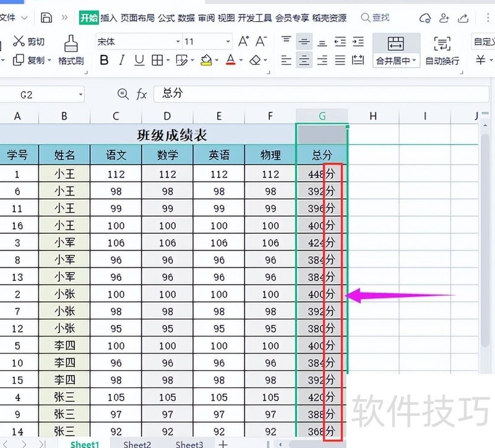The width and height of the screenshot is (495, 448).
Task: Add a new sheet with plus icon
Action: click(223, 444)
